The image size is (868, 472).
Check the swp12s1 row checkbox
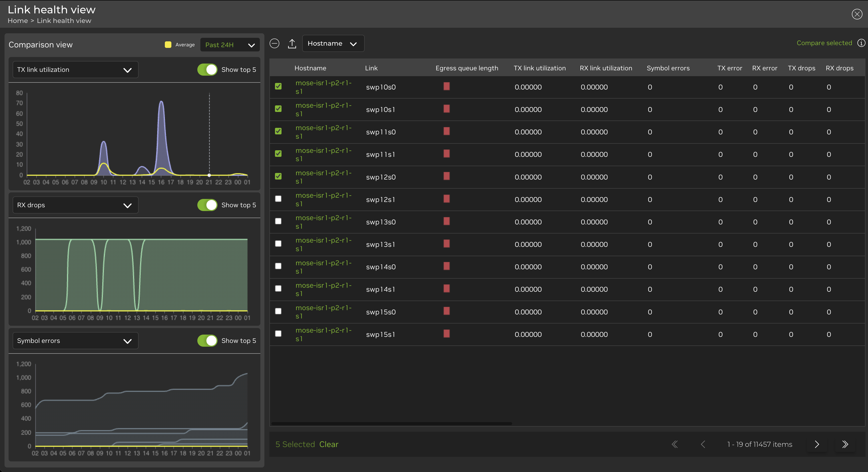278,199
